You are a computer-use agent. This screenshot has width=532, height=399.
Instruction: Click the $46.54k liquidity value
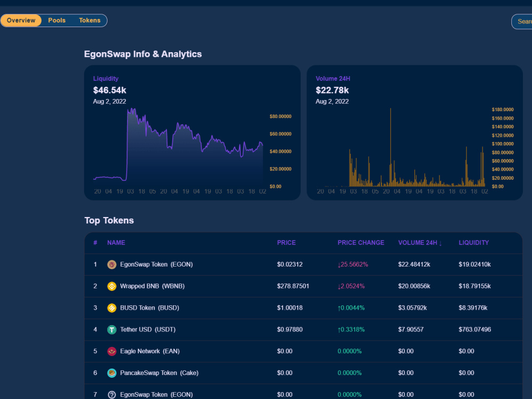(110, 90)
